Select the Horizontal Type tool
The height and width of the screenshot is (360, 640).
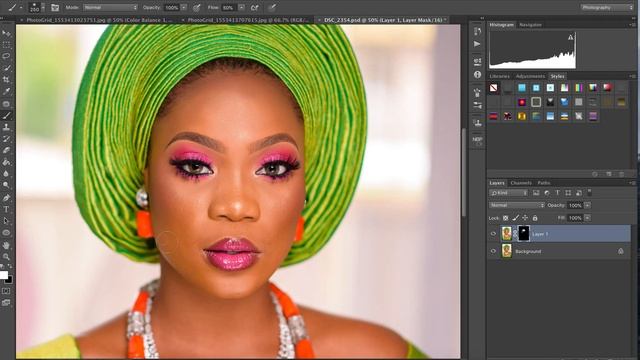(6, 209)
